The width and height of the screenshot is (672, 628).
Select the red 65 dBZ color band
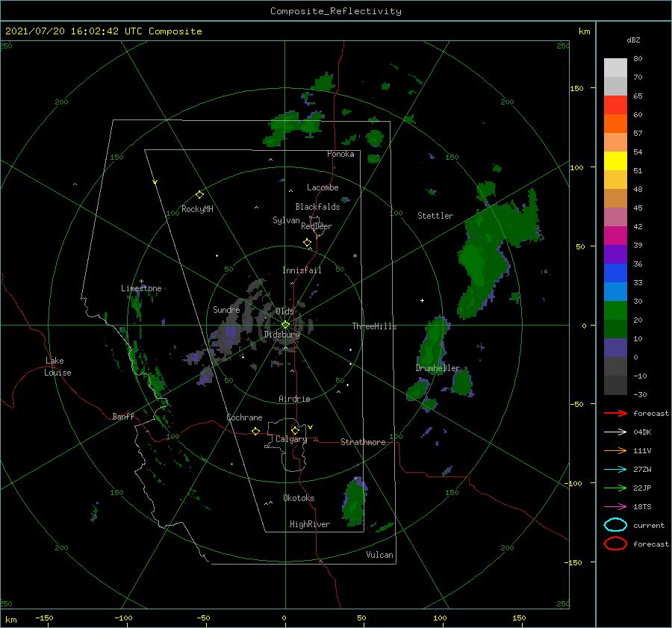615,105
